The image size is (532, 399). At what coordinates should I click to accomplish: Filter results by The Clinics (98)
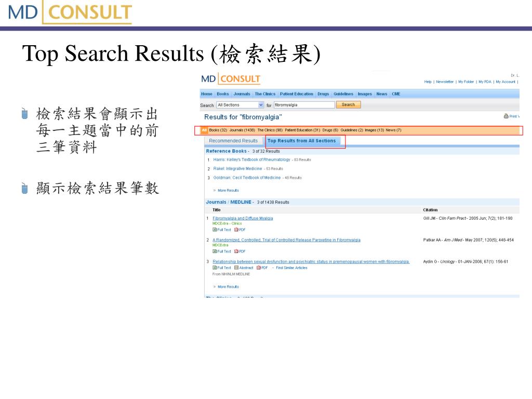(270, 130)
